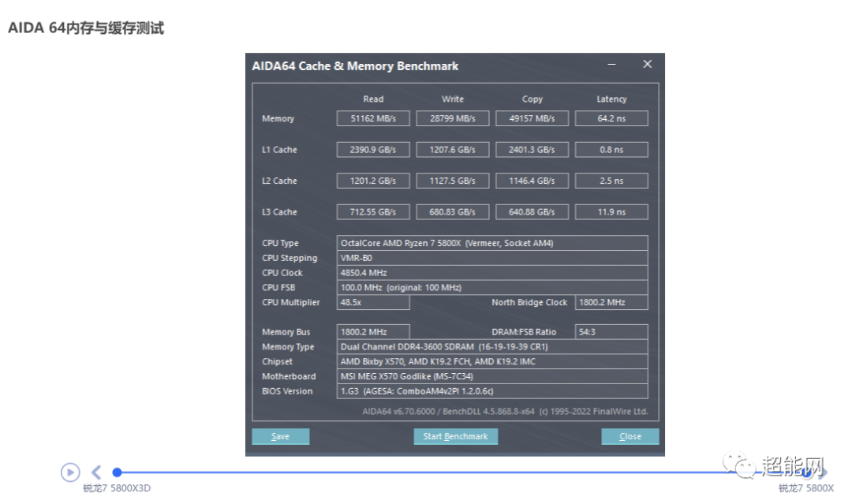This screenshot has width=852, height=504.
Task: Click L2 Cache Write value 1127.5 GB/s
Action: 453,181
